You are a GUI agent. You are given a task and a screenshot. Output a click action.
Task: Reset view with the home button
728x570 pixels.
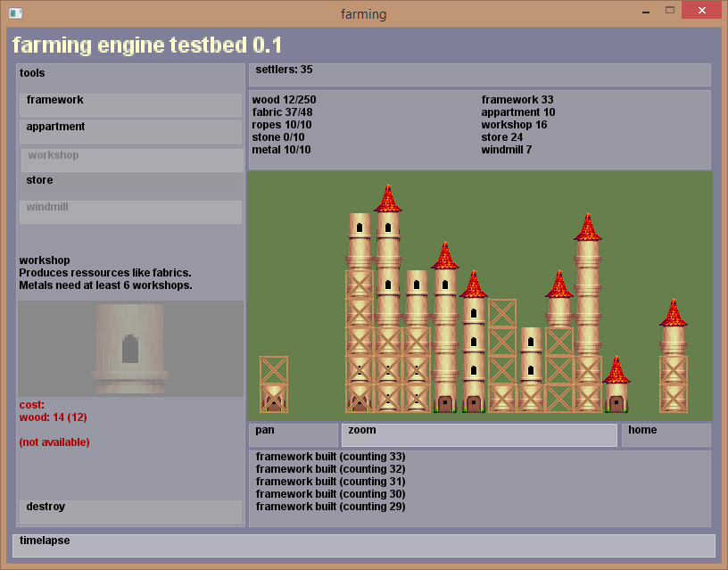click(x=666, y=434)
